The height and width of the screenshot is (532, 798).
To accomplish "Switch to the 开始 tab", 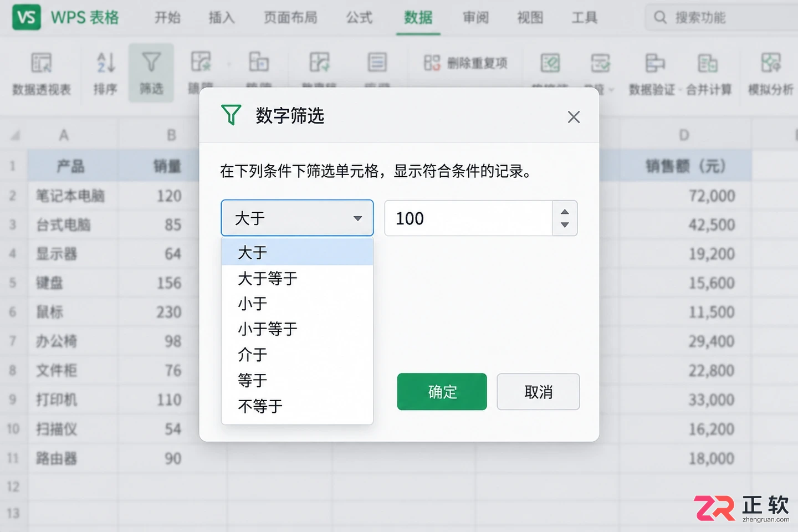I will 167,18.
